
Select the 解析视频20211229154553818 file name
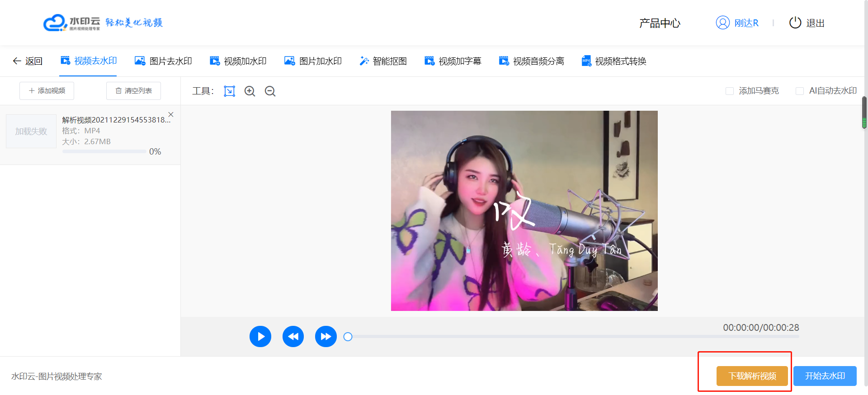tap(116, 120)
